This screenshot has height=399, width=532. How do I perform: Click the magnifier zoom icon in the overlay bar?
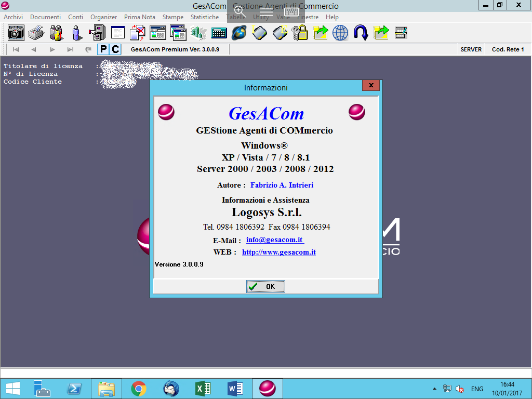239,11
